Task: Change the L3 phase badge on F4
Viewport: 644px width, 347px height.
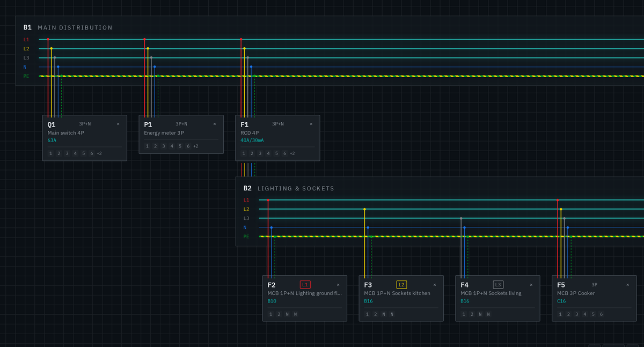Action: coord(499,285)
